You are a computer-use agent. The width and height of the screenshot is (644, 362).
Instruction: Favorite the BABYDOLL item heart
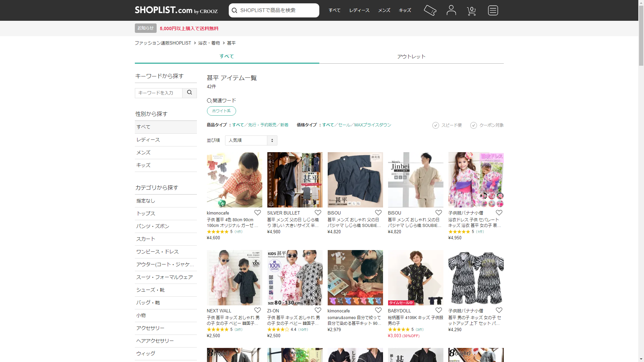click(x=439, y=310)
